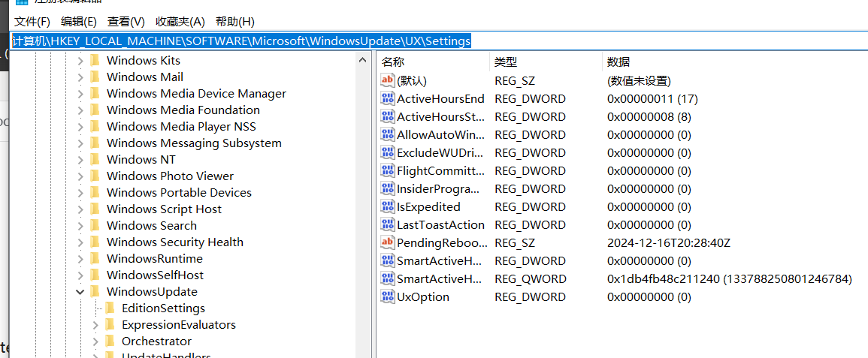The height and width of the screenshot is (358, 868).
Task: Open the 收藏夹(A) favorites menu
Action: click(x=180, y=22)
